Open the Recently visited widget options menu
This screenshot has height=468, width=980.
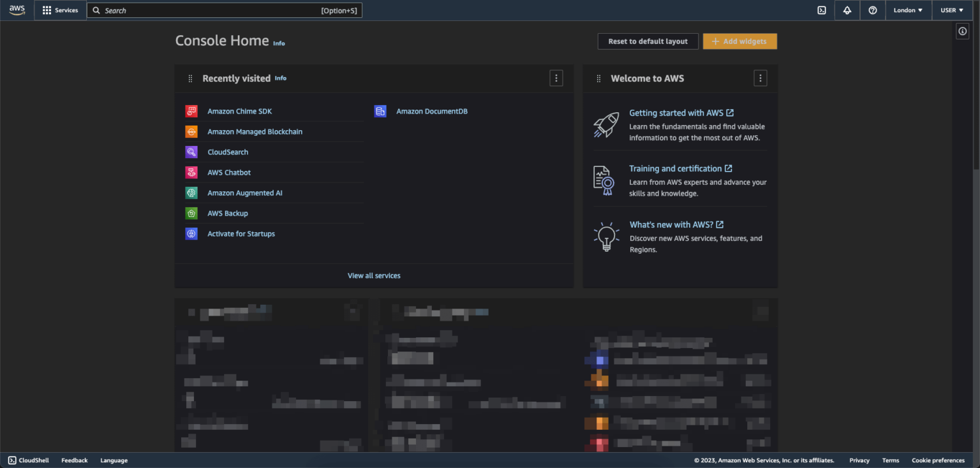556,78
